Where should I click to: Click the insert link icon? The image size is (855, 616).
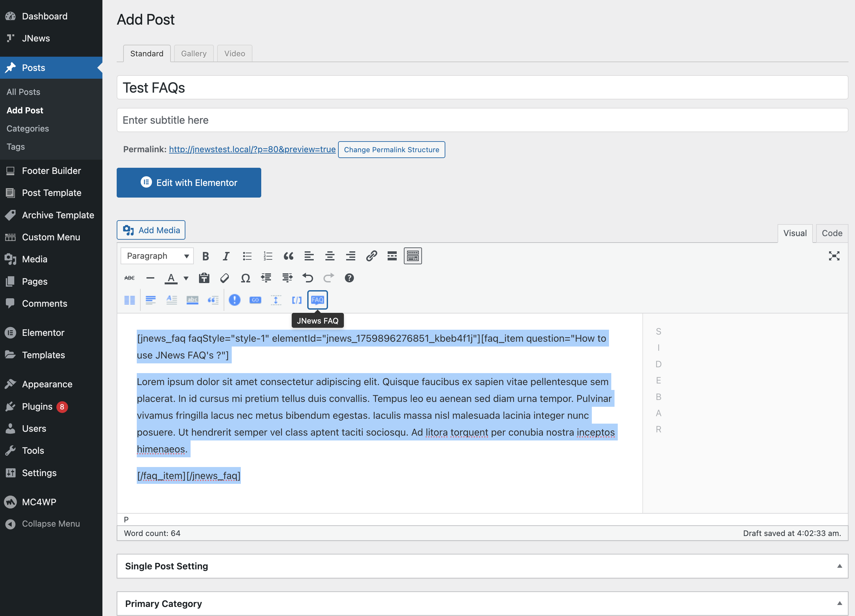point(371,256)
